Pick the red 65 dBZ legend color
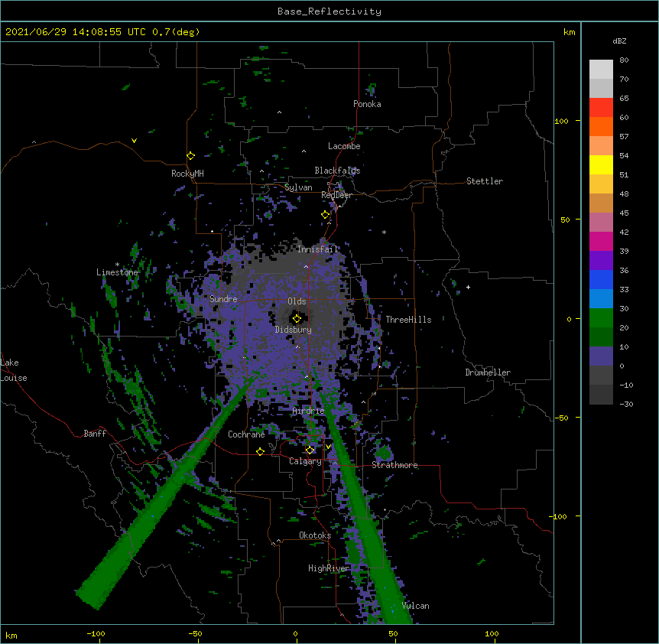The height and width of the screenshot is (644, 659). [x=601, y=107]
